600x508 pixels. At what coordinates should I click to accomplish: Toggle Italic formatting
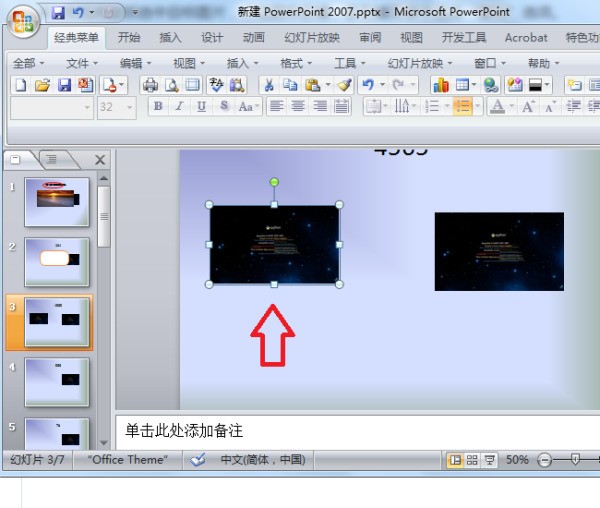click(180, 107)
